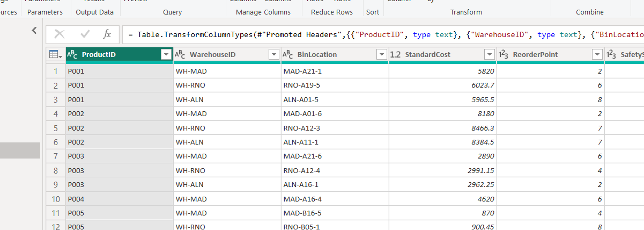Click the RNO-A19-5 bin location cell

tap(335, 85)
